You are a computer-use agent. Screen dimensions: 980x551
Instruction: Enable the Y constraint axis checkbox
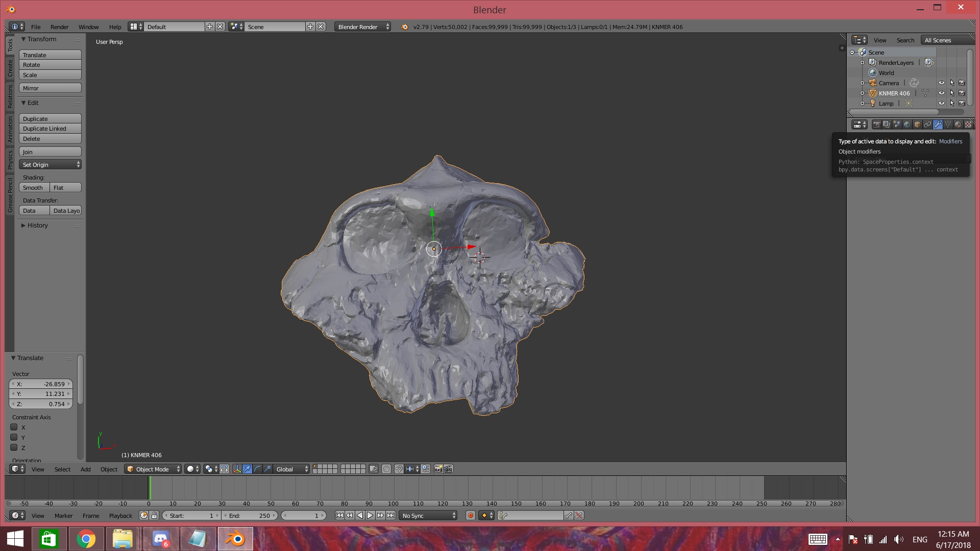(x=14, y=437)
